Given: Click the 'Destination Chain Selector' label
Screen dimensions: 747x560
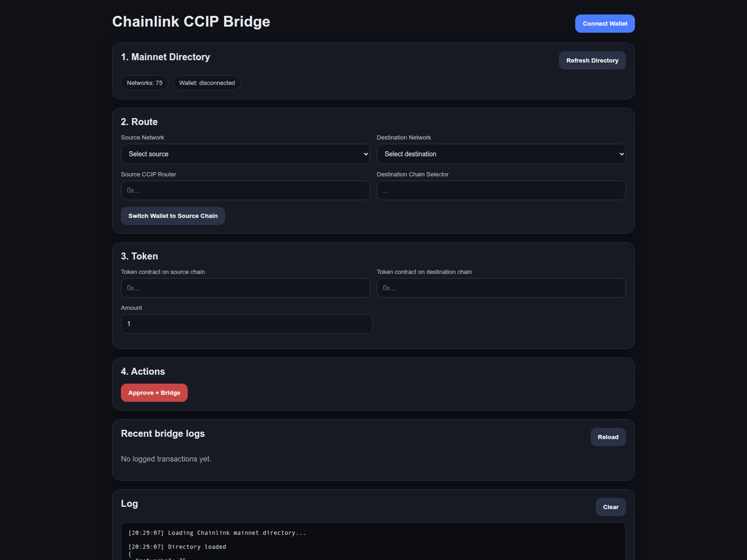Looking at the screenshot, I should (x=413, y=174).
